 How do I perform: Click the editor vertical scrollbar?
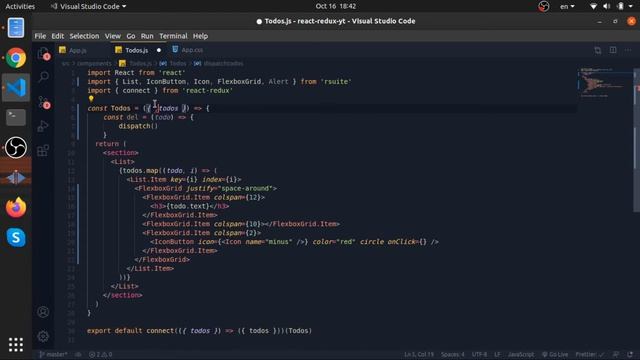[x=636, y=140]
